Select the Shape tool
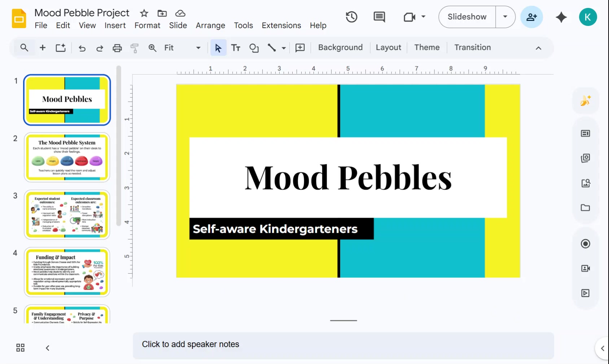The image size is (609, 364). click(x=254, y=48)
